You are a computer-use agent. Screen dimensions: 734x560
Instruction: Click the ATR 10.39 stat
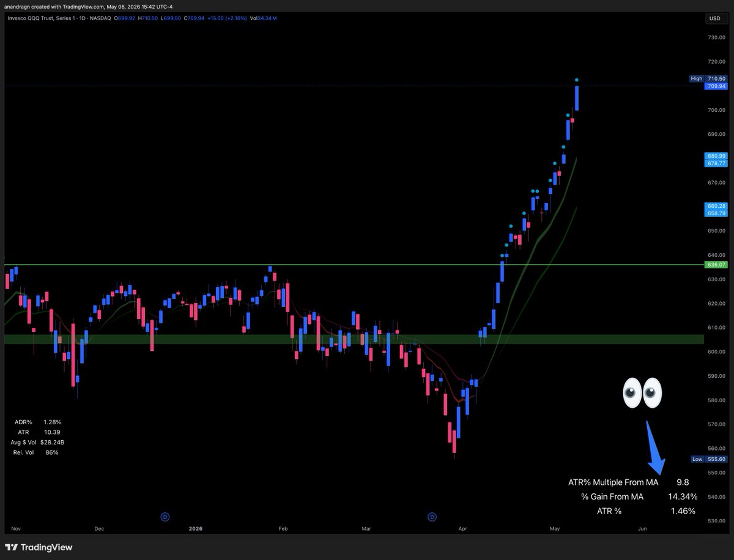[x=39, y=432]
